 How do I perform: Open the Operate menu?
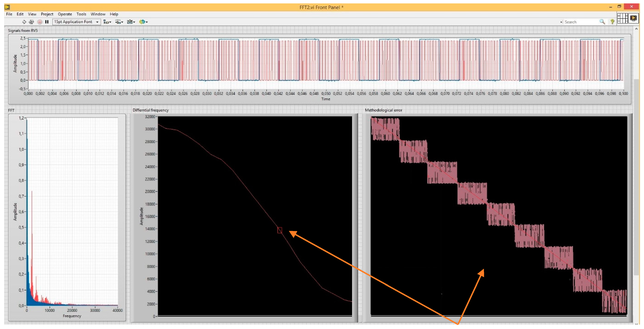(x=65, y=14)
